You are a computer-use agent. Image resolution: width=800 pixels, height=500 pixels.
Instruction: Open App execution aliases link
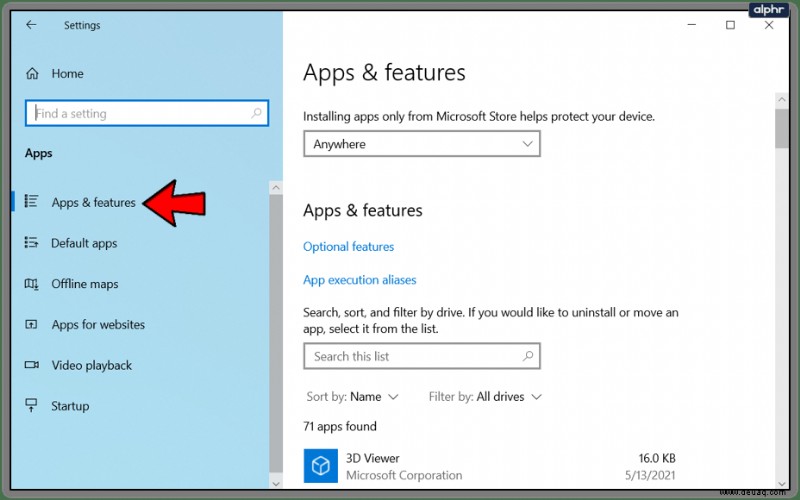coord(360,280)
